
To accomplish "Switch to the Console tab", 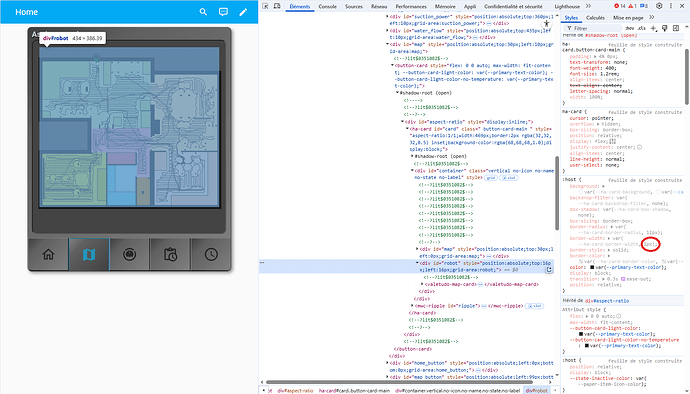I will tap(327, 7).
